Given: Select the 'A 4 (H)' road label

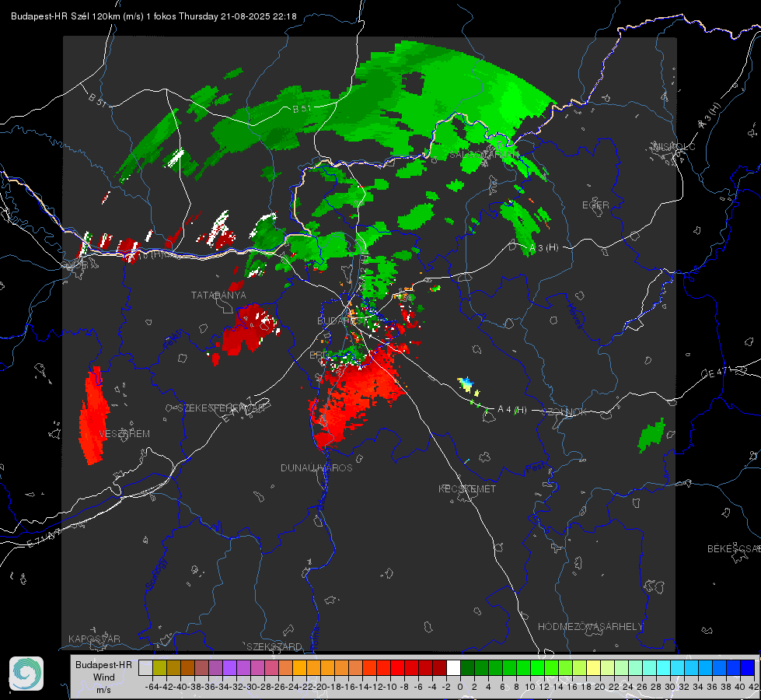Looking at the screenshot, I should click(512, 410).
